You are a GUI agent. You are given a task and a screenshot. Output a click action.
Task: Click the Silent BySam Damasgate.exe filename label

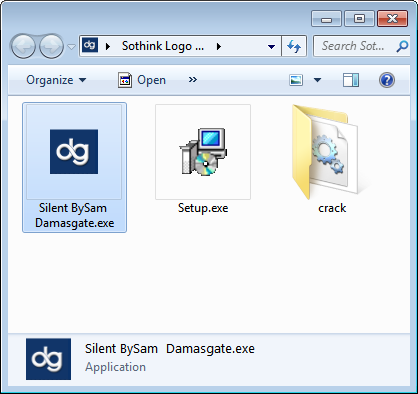tap(74, 215)
